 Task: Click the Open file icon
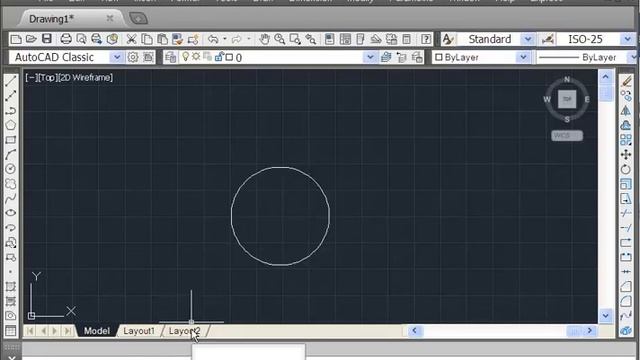(x=31, y=39)
